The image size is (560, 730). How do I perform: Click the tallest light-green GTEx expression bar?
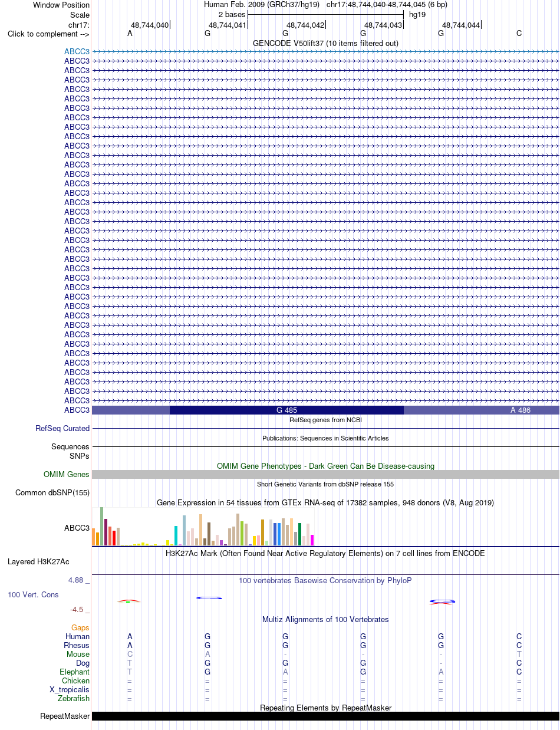[x=101, y=526]
